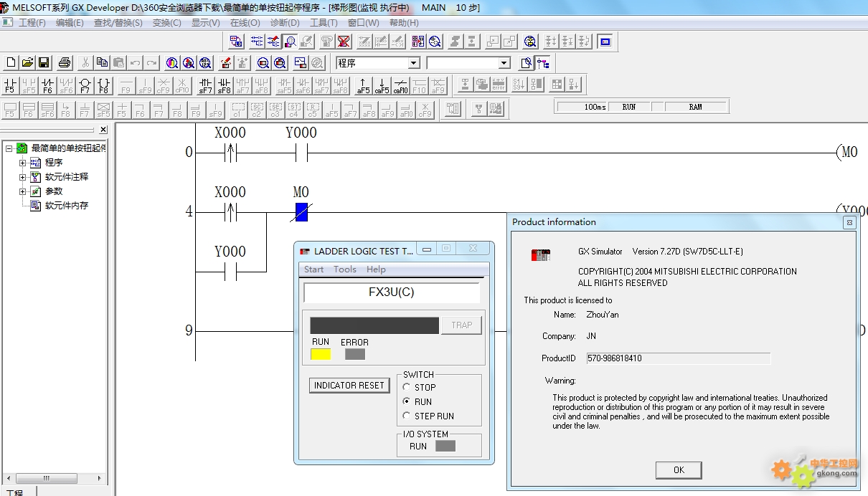Create a new project with the blank page icon

click(11, 63)
